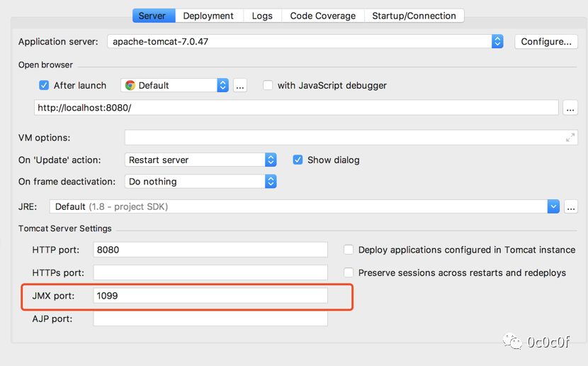This screenshot has height=366, width=588.
Task: Open the Deployment tab
Action: 208,16
